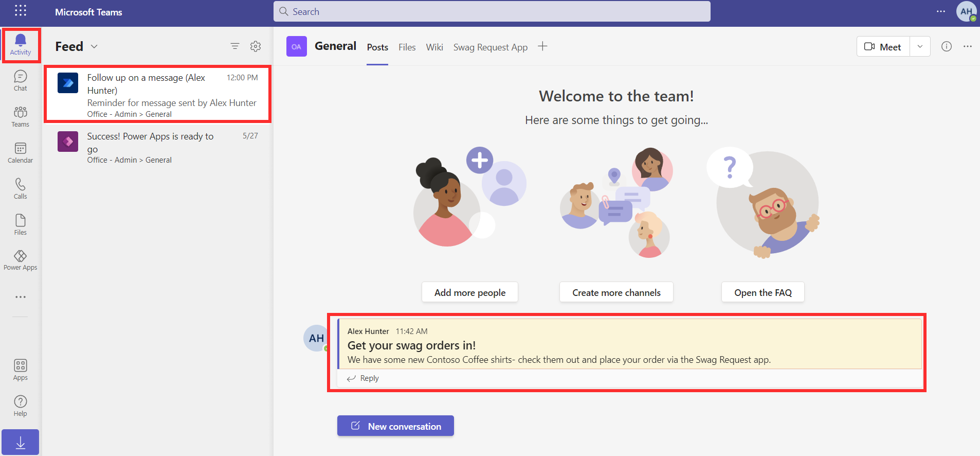Click the FAQ illustration with question mark
980x456 pixels.
point(763,202)
